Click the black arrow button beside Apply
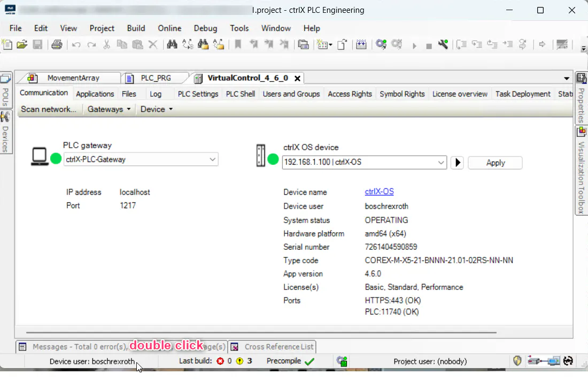588x382 pixels. [457, 163]
